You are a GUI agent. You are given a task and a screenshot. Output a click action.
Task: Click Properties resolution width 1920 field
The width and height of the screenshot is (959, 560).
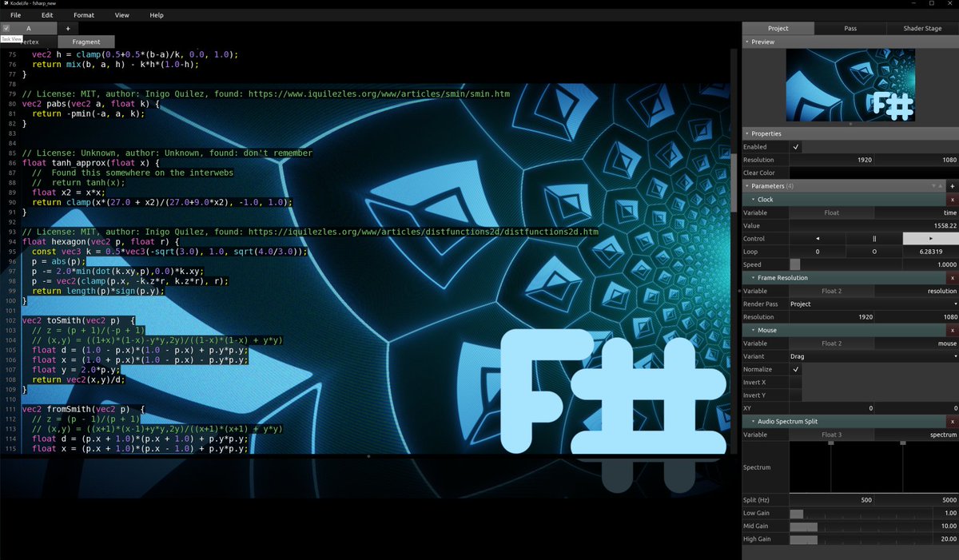(831, 160)
